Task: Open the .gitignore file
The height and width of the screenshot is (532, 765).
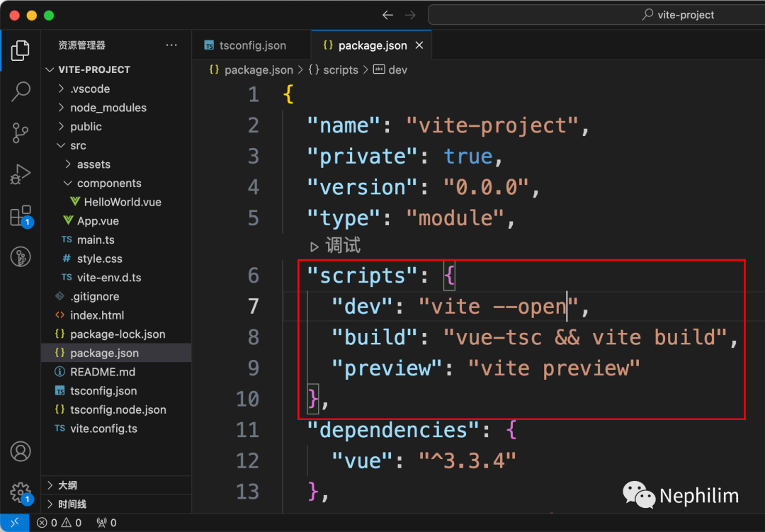Action: (116, 296)
